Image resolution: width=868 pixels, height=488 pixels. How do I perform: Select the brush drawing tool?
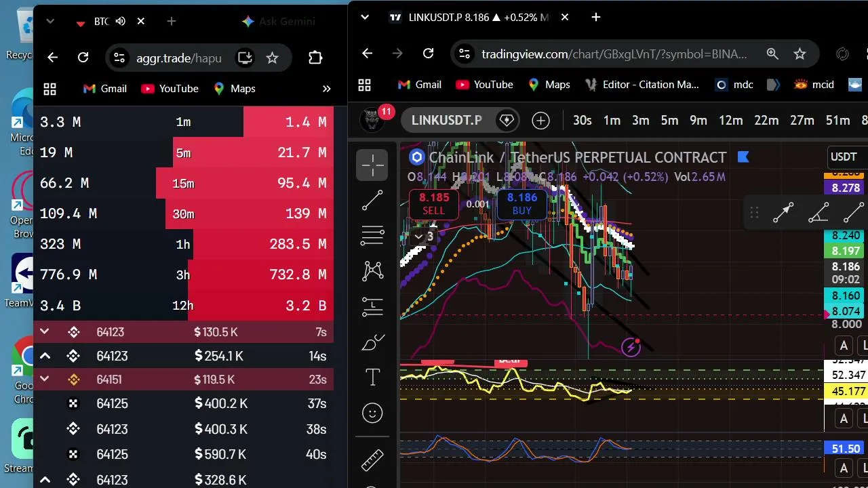[x=372, y=342]
